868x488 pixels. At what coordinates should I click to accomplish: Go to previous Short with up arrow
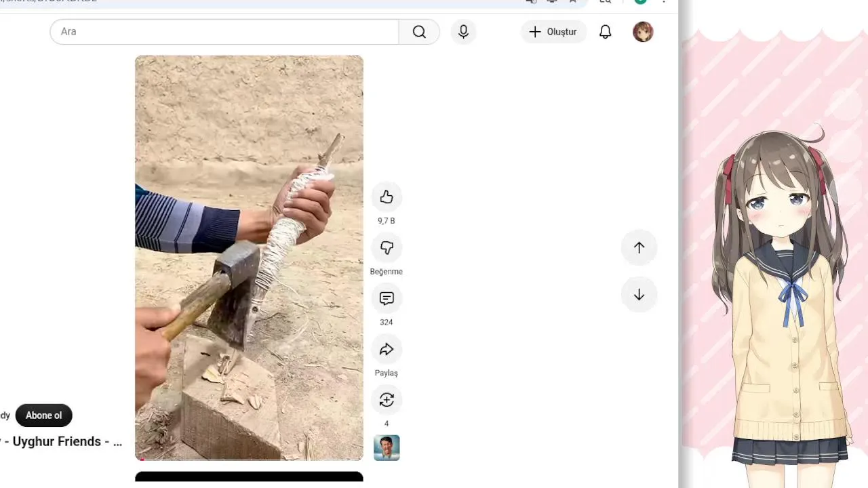point(639,247)
